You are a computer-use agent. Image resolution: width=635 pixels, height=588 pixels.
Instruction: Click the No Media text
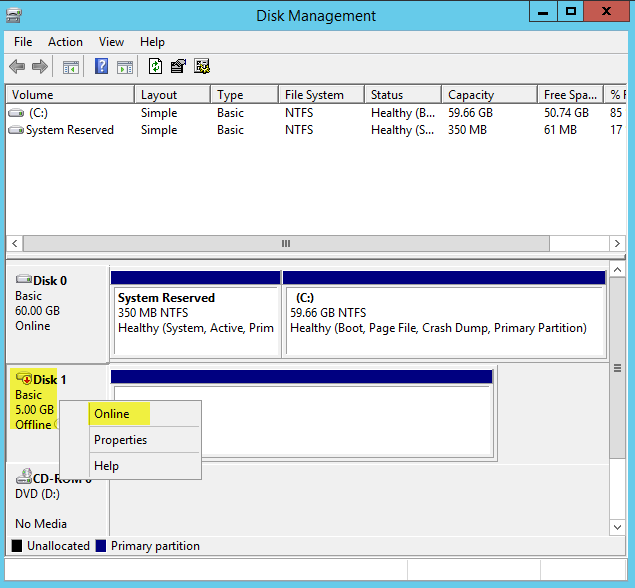coord(41,524)
